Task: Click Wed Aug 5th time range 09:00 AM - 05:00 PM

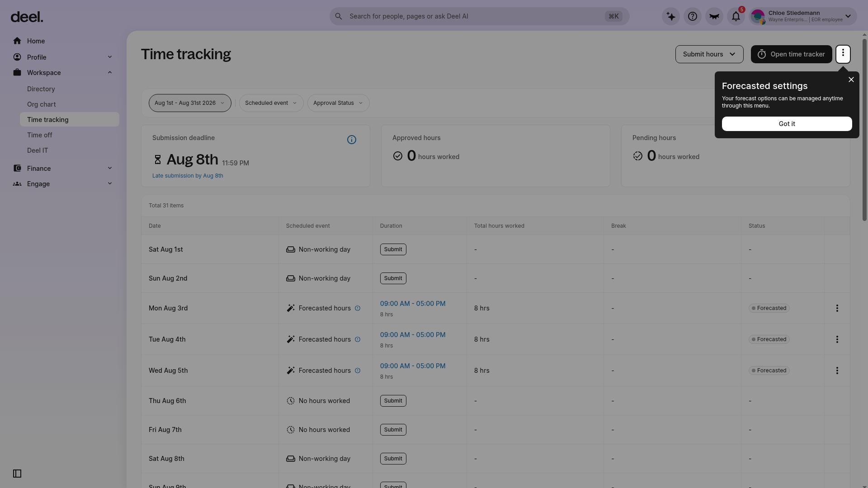Action: [x=413, y=366]
